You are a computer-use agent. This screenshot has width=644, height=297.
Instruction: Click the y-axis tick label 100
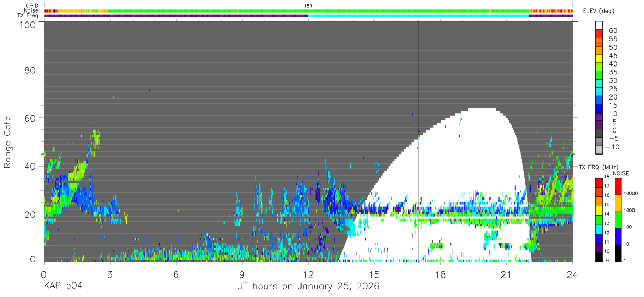[x=27, y=25]
